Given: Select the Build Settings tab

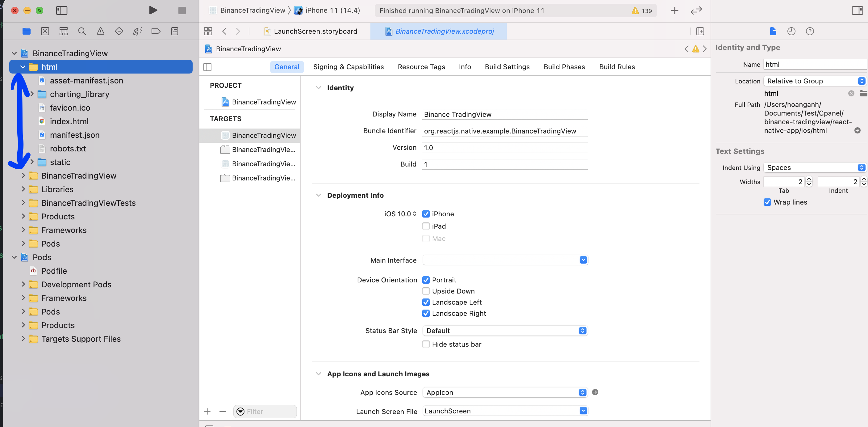Looking at the screenshot, I should point(507,66).
